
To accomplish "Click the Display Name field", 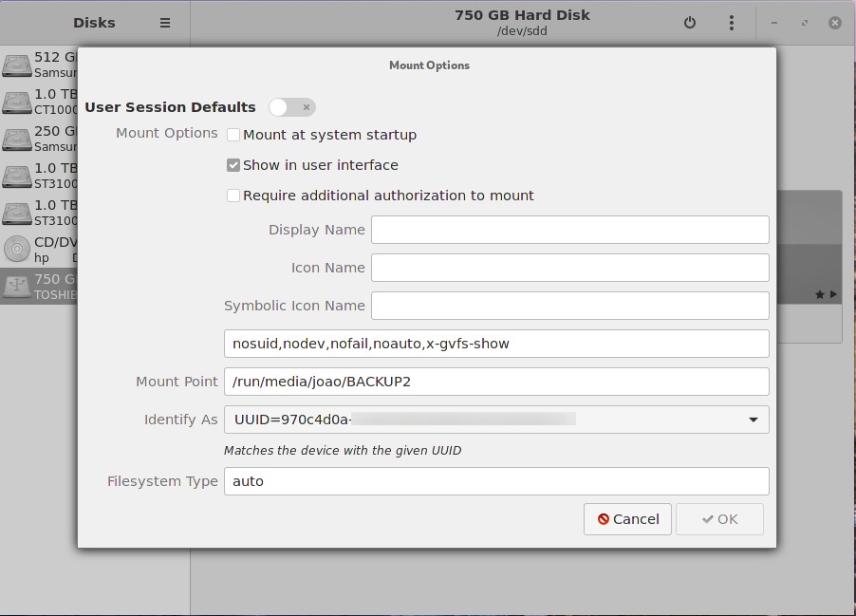I will (x=570, y=230).
